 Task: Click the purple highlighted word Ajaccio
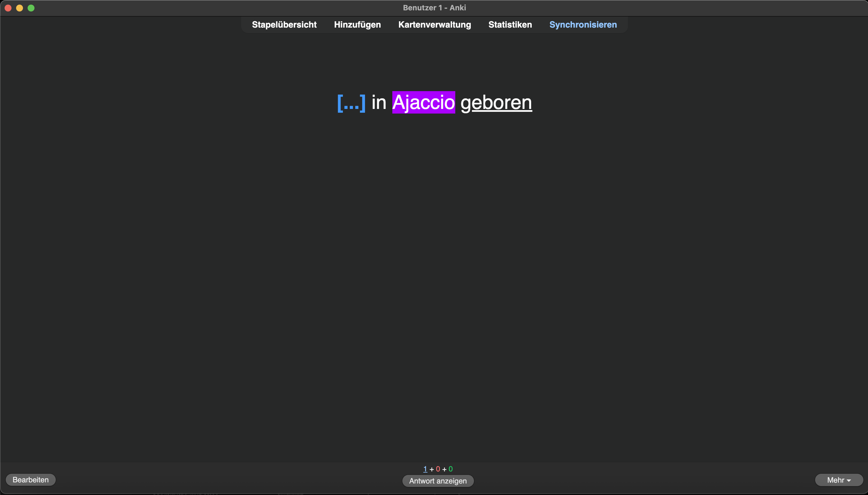click(423, 102)
